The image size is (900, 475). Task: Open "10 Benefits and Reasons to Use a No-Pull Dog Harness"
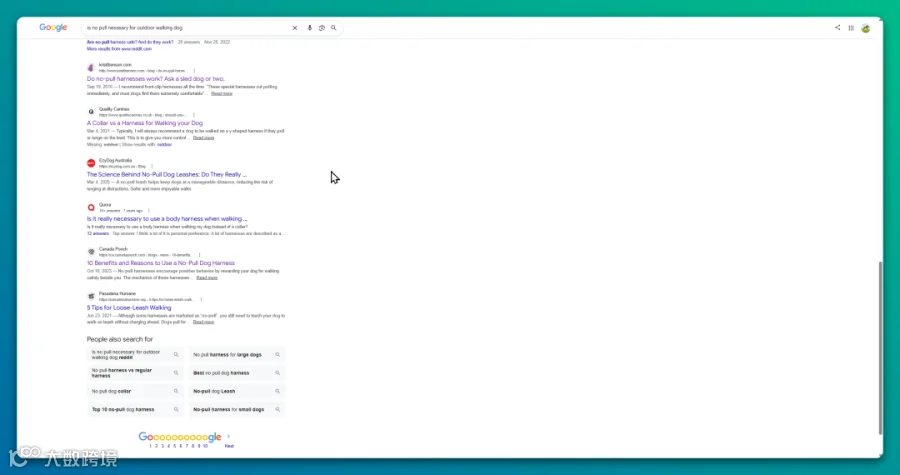click(x=161, y=263)
